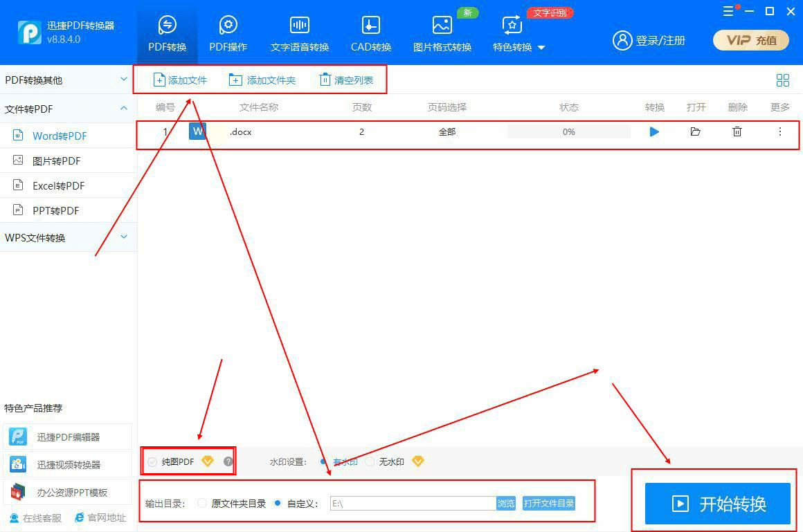The width and height of the screenshot is (803, 532).
Task: Click 清空列表 to clear the list
Action: [x=346, y=80]
